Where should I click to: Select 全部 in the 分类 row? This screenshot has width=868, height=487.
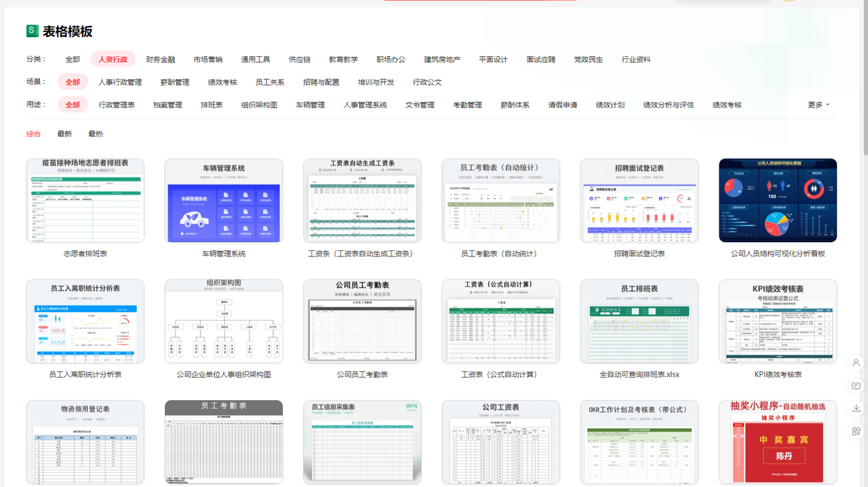pyautogui.click(x=73, y=60)
